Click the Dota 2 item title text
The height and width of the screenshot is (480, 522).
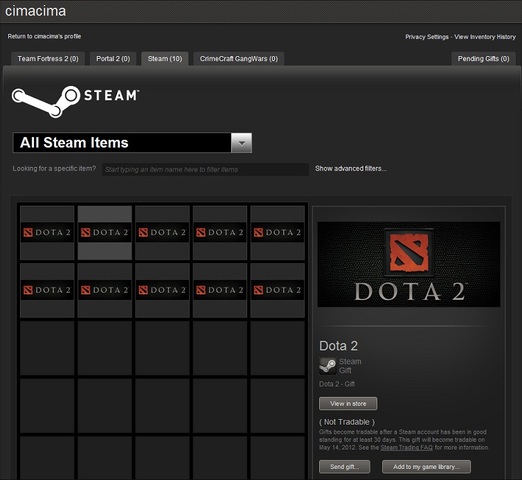(x=338, y=346)
